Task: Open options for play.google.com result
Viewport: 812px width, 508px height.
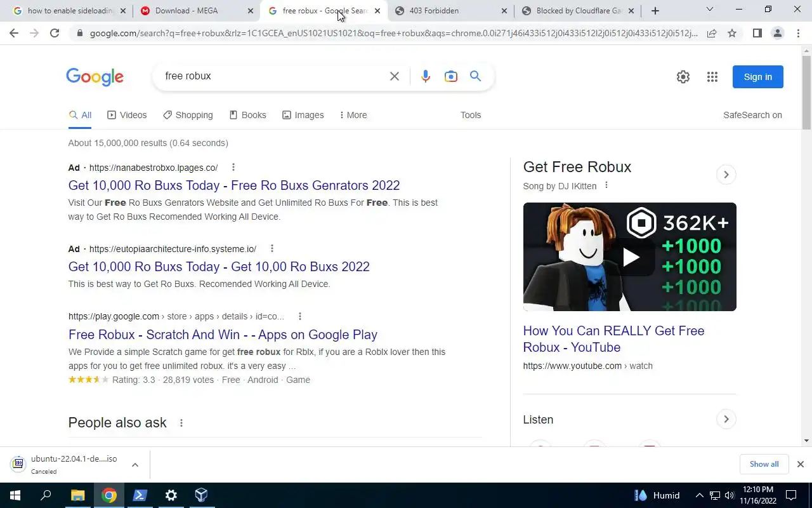Action: coord(300,316)
